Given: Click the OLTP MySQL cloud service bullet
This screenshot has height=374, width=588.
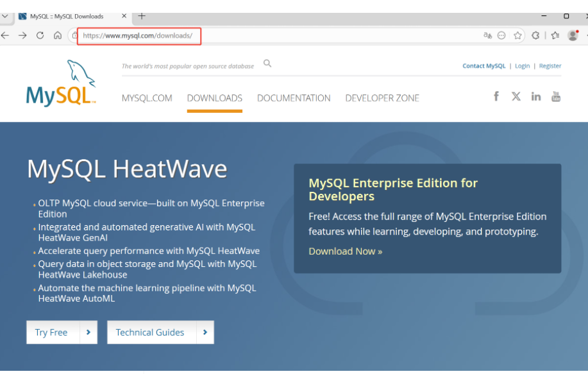Looking at the screenshot, I should tap(151, 208).
